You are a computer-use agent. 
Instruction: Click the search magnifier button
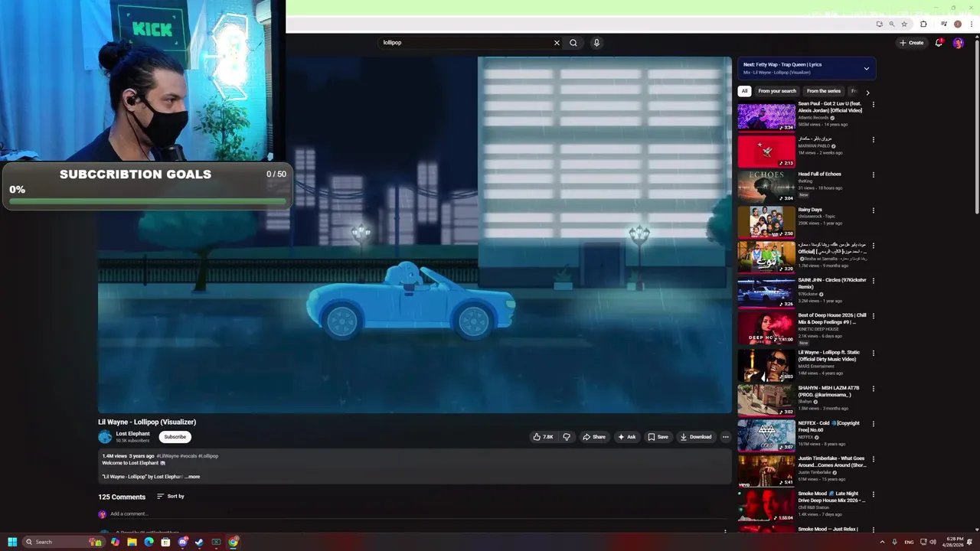point(573,43)
